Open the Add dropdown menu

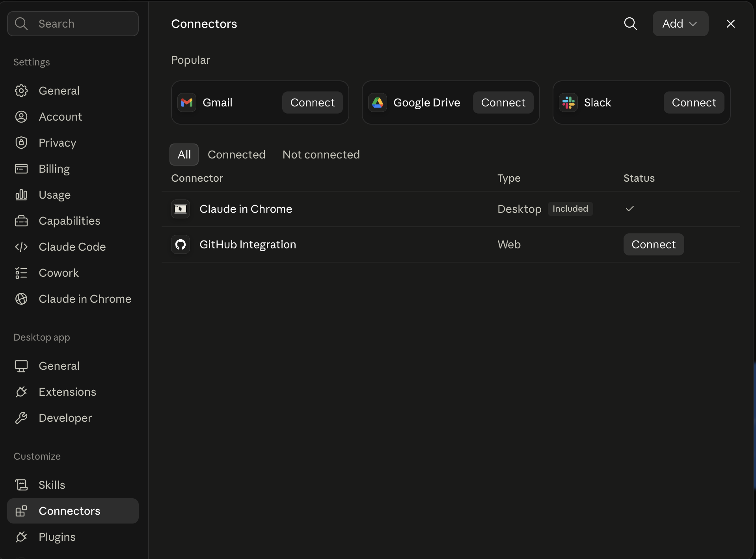[x=680, y=24]
